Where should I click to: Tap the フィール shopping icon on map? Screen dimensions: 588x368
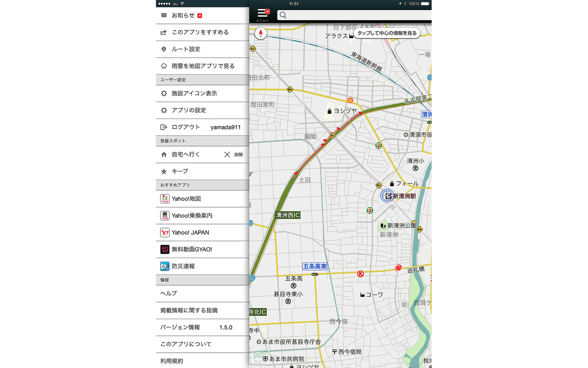pyautogui.click(x=392, y=184)
